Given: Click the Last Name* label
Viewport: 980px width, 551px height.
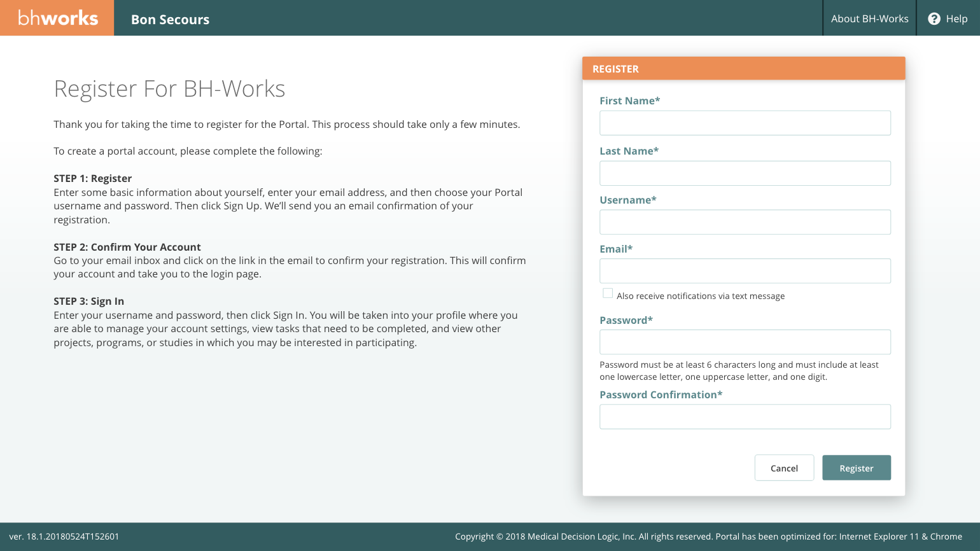Looking at the screenshot, I should pos(629,151).
